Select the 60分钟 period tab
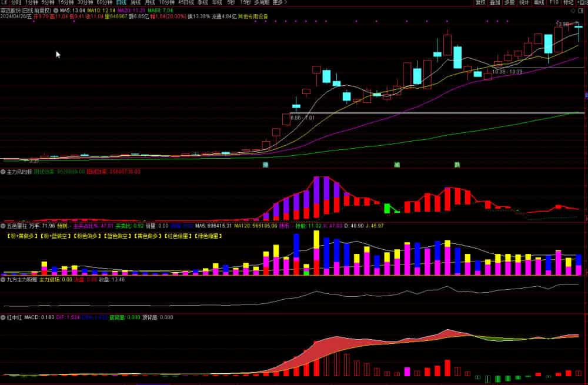 105,2
